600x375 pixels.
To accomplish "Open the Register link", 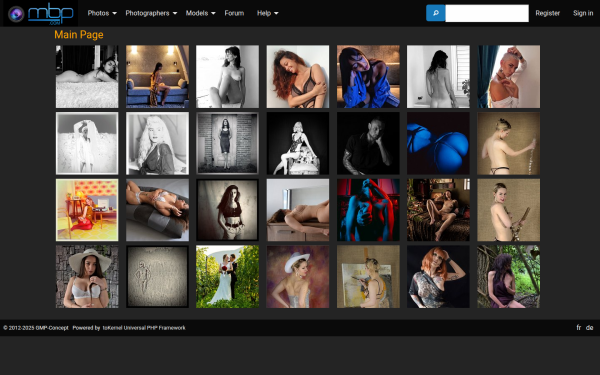I will pos(548,13).
